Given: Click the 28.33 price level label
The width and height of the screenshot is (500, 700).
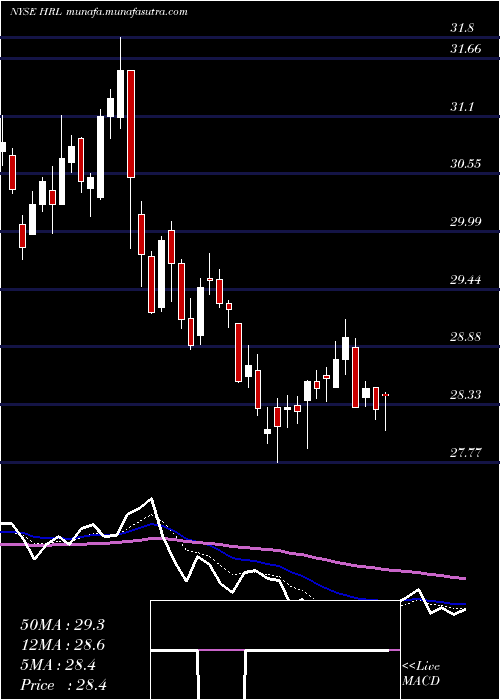Looking at the screenshot, I should click(x=466, y=395).
